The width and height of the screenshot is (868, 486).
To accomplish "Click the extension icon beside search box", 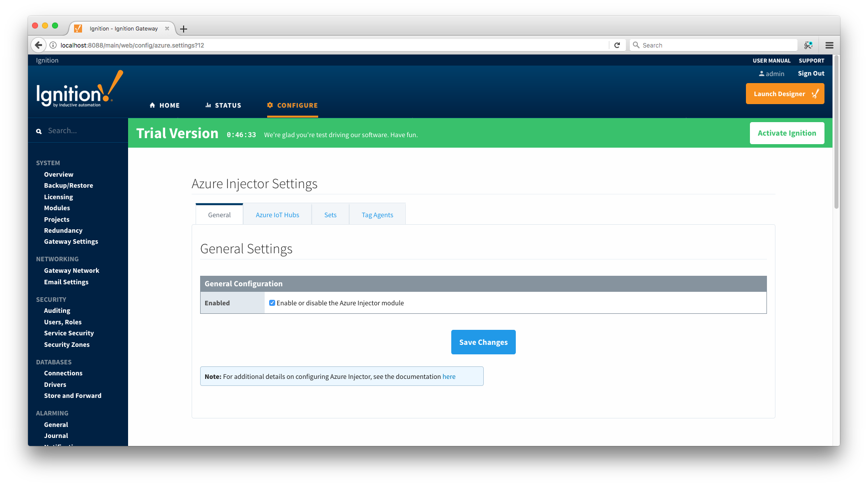I will coord(808,45).
